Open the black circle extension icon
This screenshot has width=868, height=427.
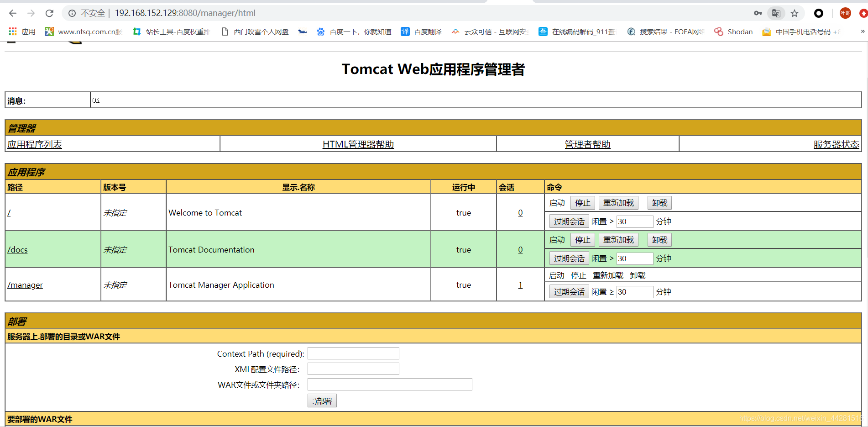[x=819, y=13]
